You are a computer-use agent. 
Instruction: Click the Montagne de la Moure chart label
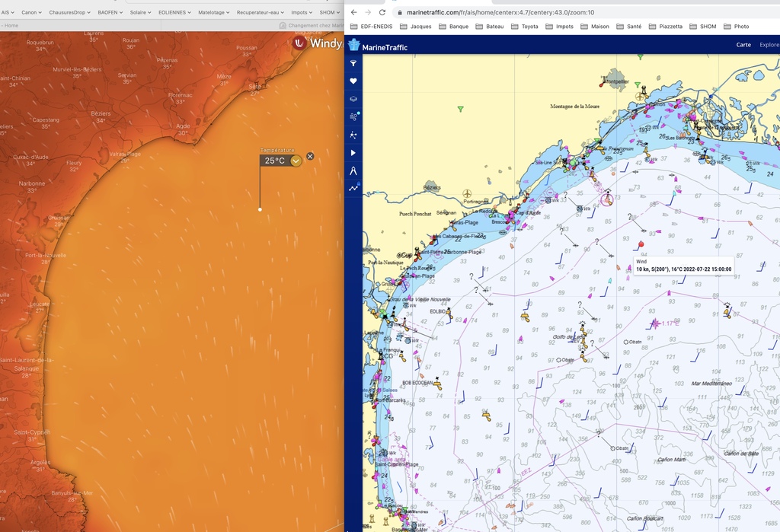coord(574,107)
